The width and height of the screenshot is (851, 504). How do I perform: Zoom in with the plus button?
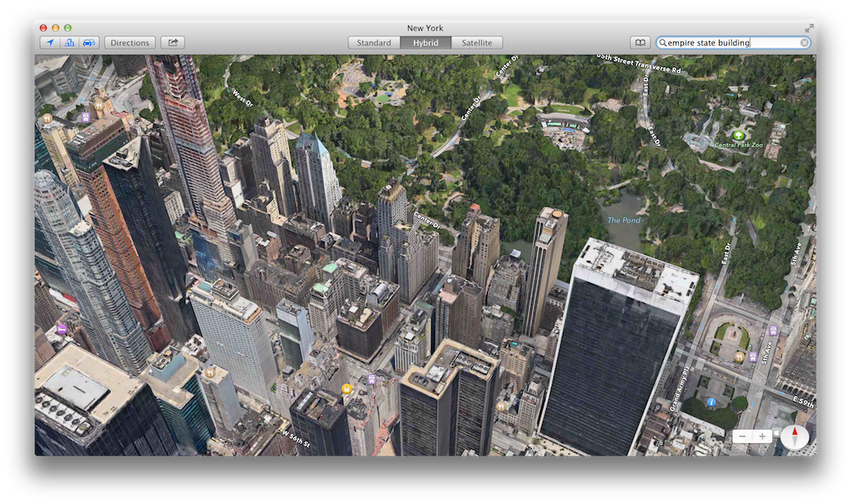[762, 436]
